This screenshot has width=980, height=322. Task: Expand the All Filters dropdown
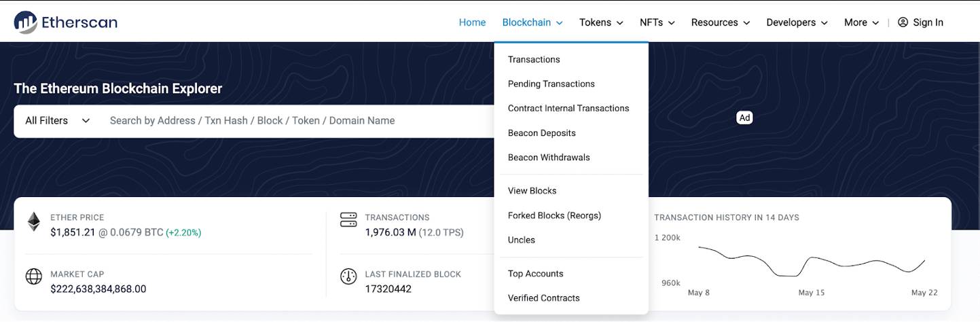point(58,121)
